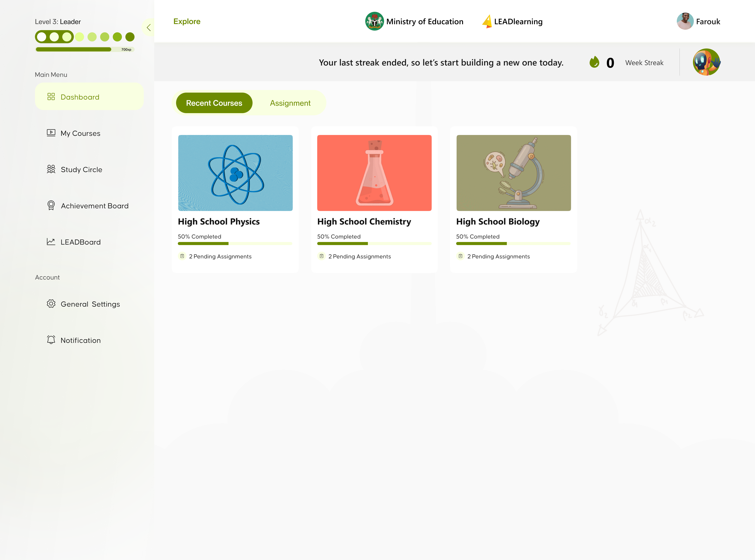
Task: Click the General Settings gear icon
Action: click(51, 303)
